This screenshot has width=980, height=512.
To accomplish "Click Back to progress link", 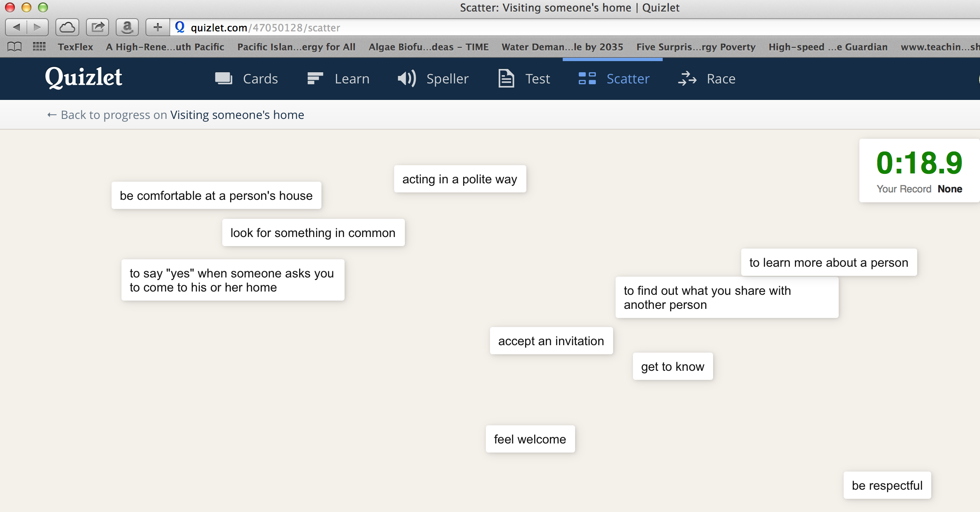I will point(176,115).
